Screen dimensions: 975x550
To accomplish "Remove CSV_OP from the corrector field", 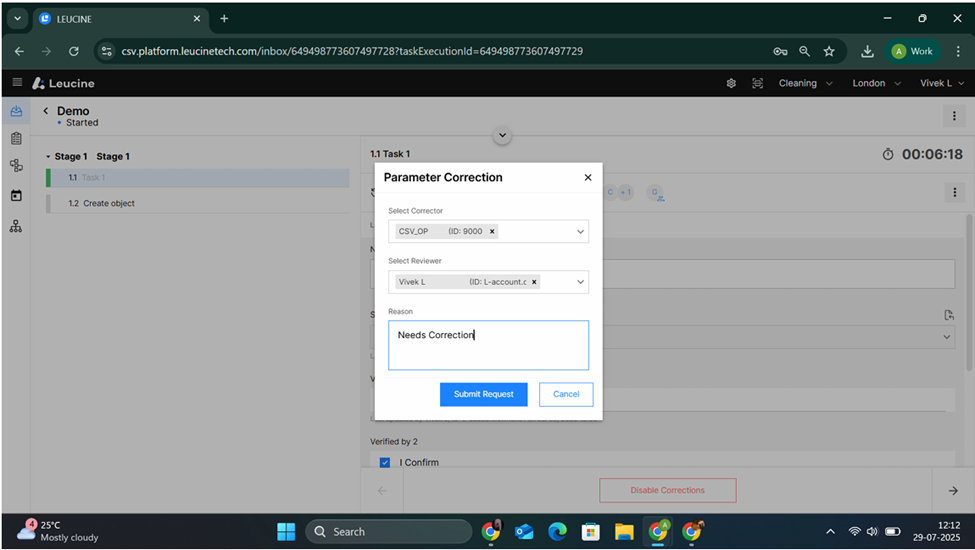I will (x=492, y=232).
